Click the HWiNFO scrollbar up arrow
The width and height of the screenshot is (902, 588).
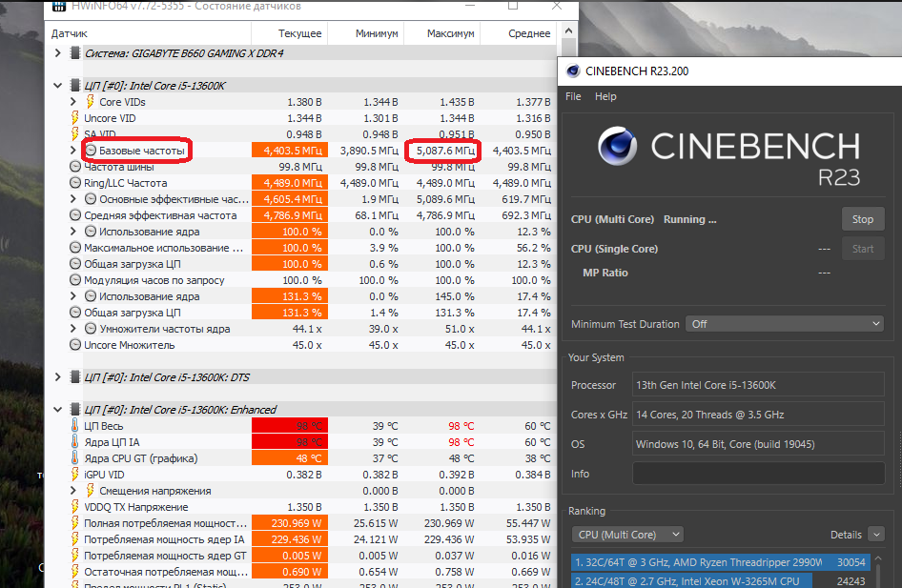568,31
